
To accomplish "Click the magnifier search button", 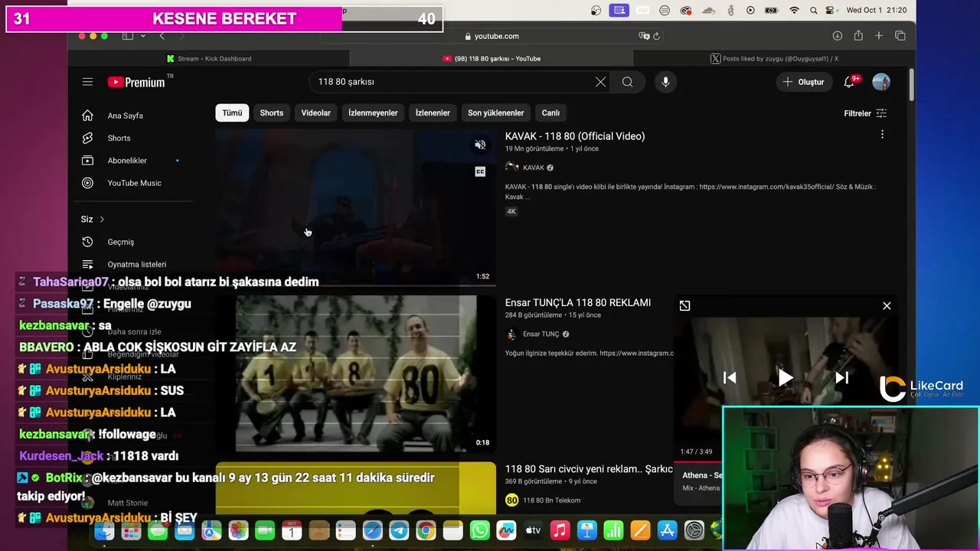I will pos(627,82).
